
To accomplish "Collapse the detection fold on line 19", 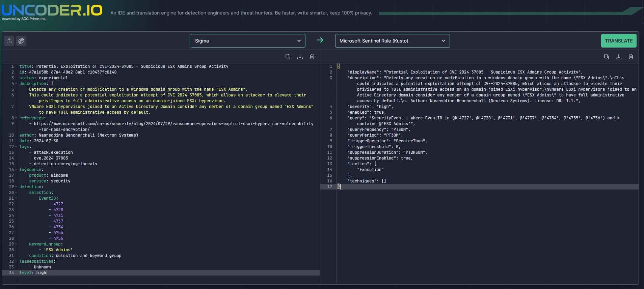I will [x=16, y=187].
